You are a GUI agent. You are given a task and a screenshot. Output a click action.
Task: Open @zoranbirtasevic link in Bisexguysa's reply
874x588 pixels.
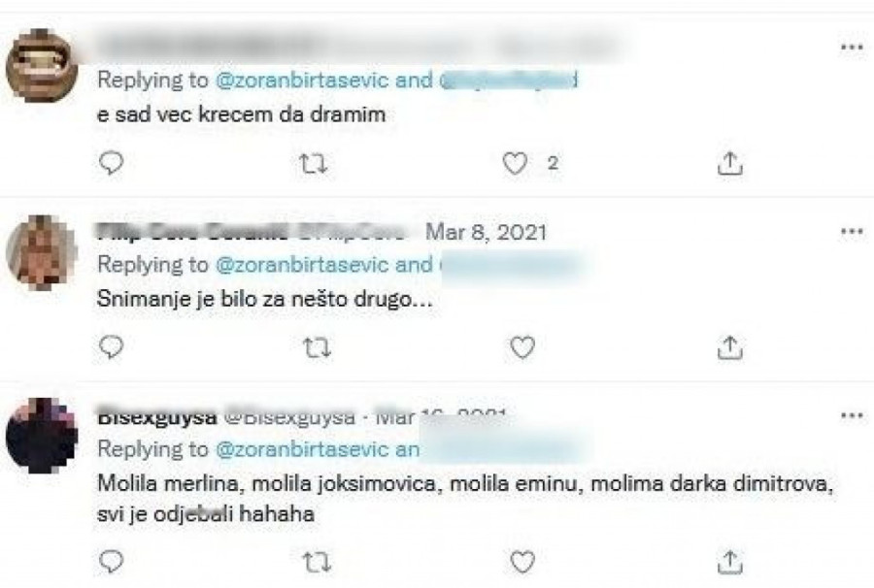302,449
